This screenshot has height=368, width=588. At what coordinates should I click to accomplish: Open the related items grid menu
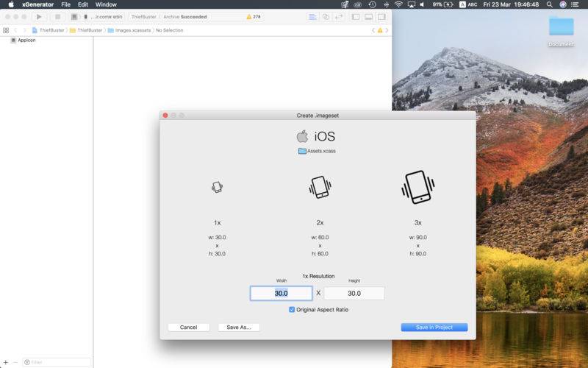point(6,30)
